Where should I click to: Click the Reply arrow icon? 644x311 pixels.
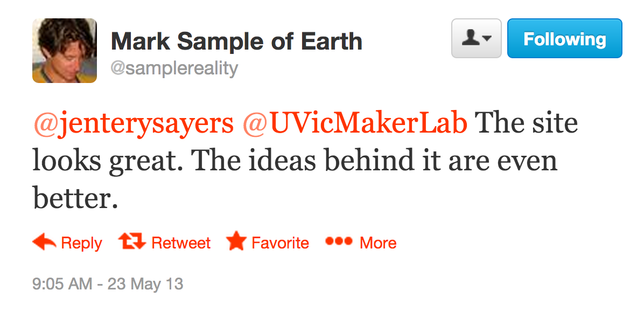pyautogui.click(x=44, y=243)
